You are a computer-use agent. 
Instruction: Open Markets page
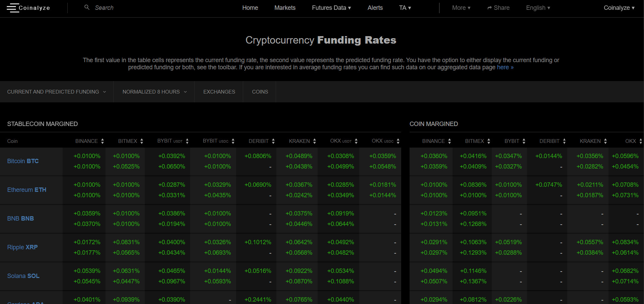click(285, 8)
